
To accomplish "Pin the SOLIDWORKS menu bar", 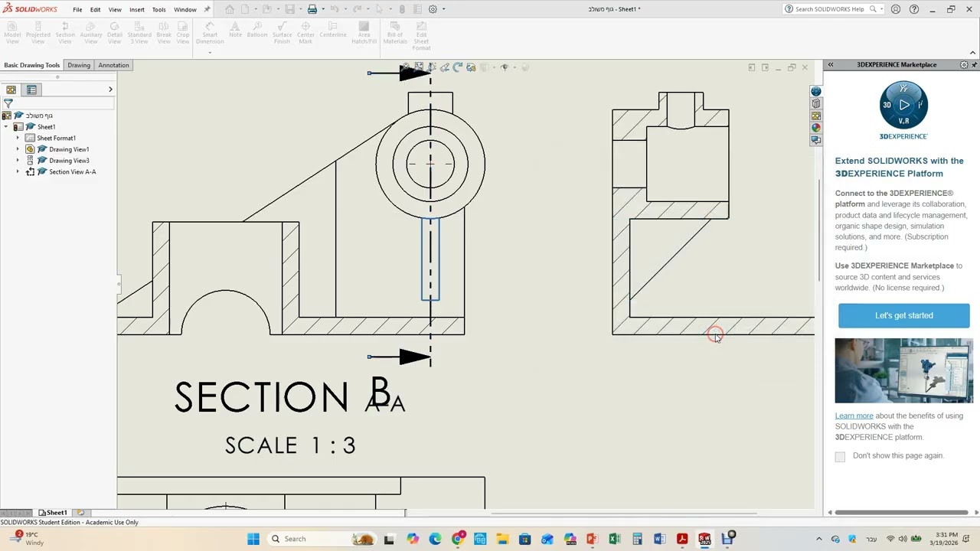I will [207, 9].
